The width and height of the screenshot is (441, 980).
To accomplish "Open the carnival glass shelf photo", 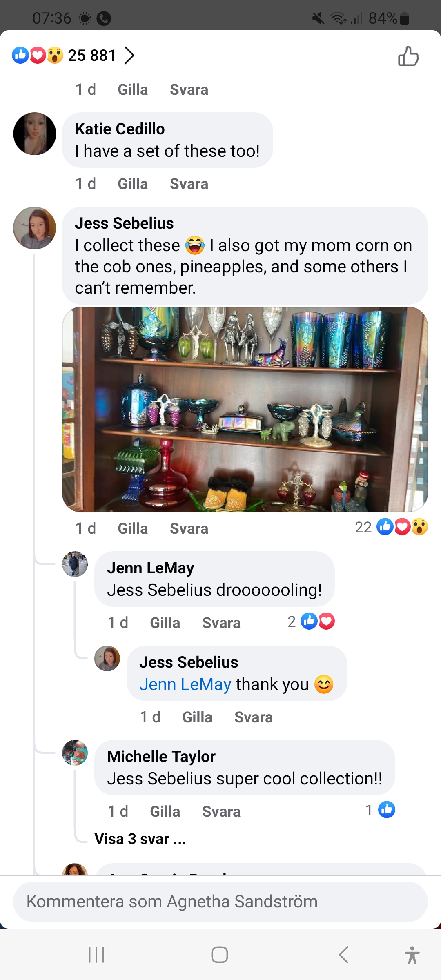I will [x=245, y=410].
